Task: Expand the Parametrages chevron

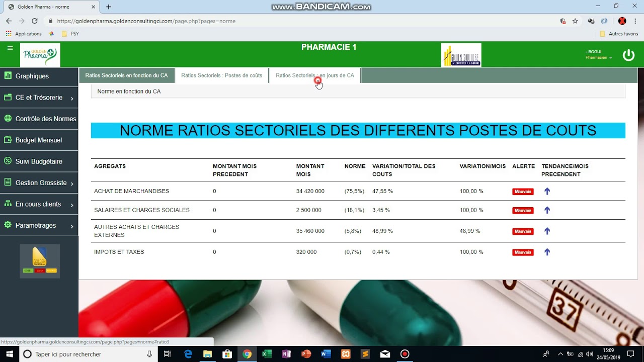Action: click(x=72, y=227)
